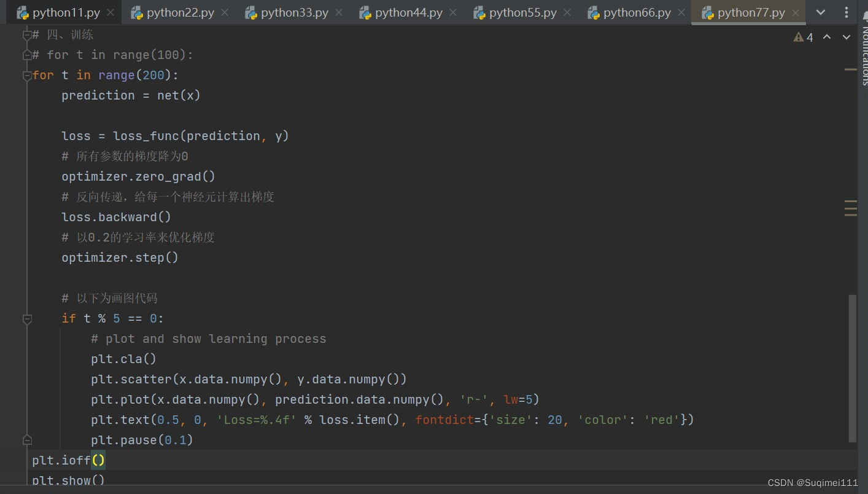
Task: Click on 'loss.backward()' code line
Action: click(116, 217)
